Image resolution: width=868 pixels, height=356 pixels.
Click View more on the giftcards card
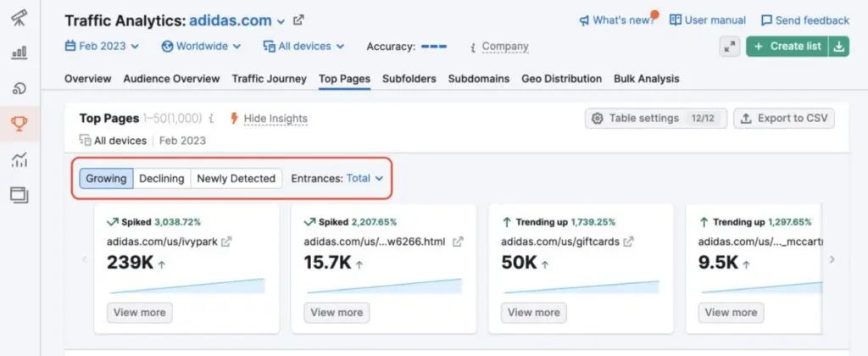[533, 312]
